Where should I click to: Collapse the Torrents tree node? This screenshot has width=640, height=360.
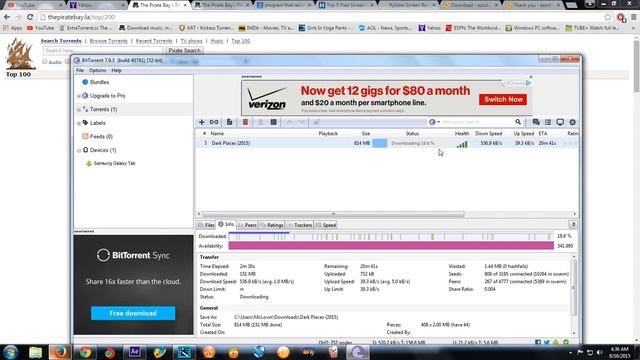(x=79, y=109)
